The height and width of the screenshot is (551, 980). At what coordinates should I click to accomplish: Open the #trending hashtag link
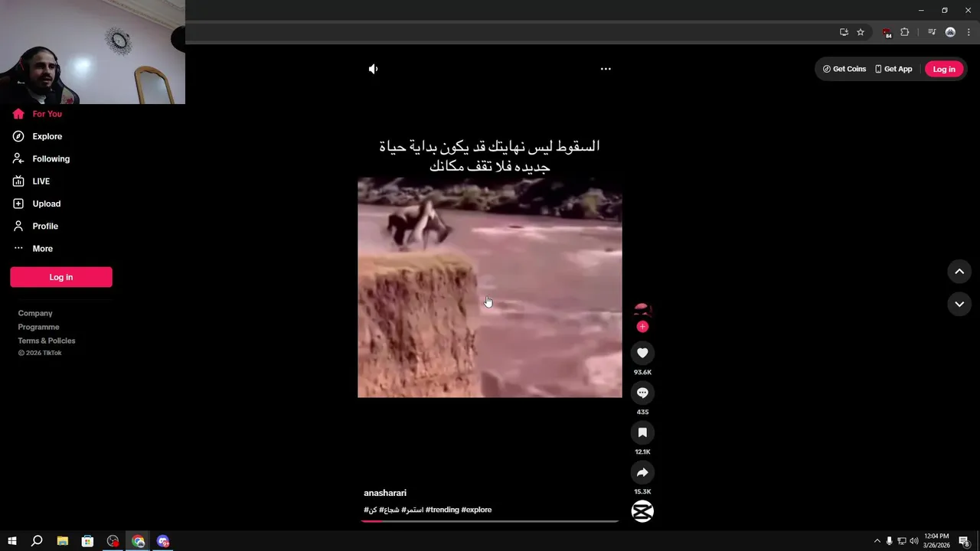coord(443,510)
